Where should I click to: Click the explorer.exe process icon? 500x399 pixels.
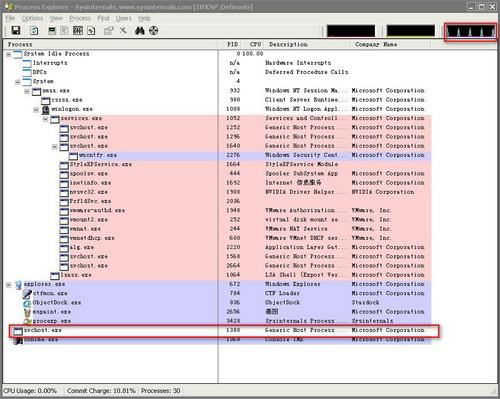tap(18, 285)
